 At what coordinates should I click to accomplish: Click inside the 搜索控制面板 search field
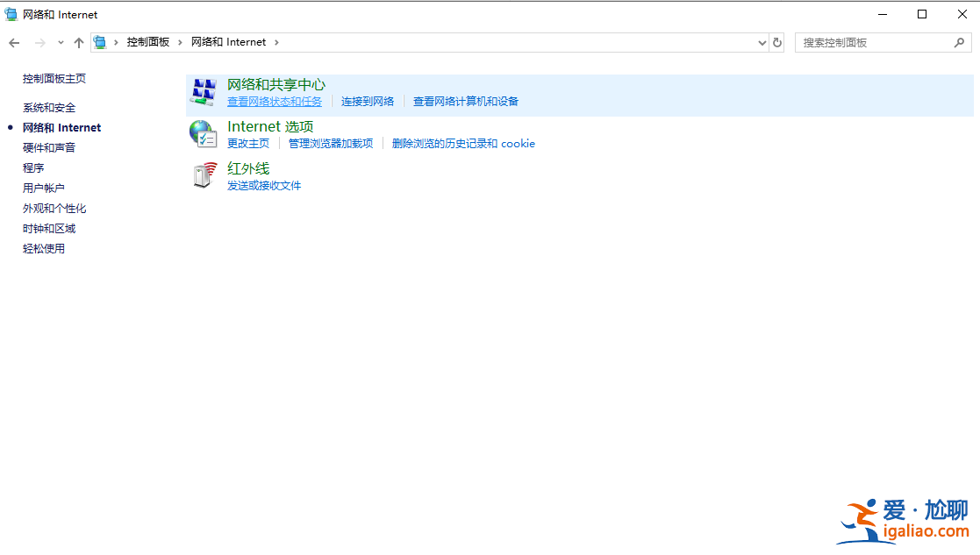coord(869,41)
